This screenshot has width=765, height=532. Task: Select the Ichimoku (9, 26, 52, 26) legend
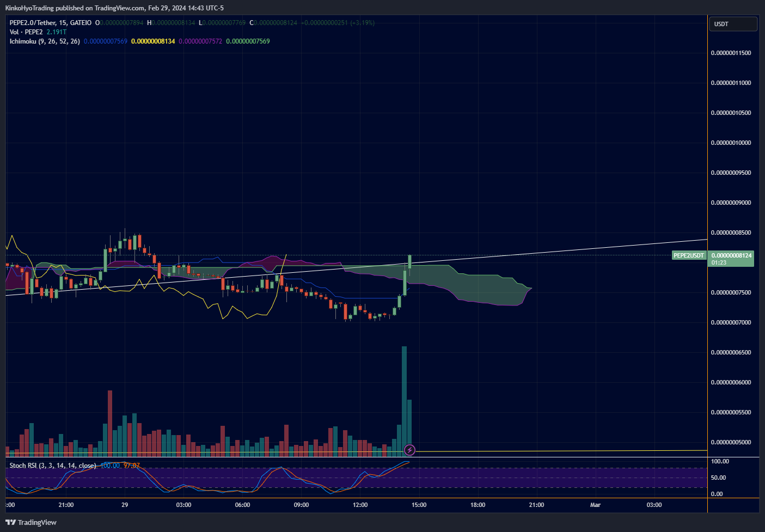coord(45,41)
